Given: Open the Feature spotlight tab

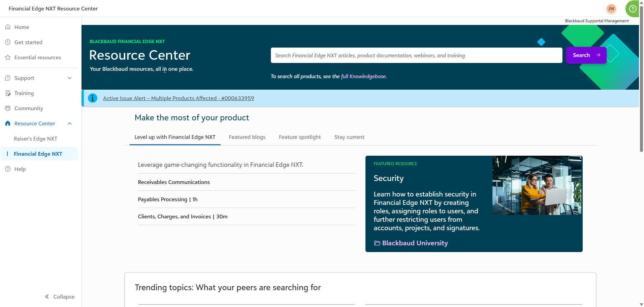Looking at the screenshot, I should [300, 137].
